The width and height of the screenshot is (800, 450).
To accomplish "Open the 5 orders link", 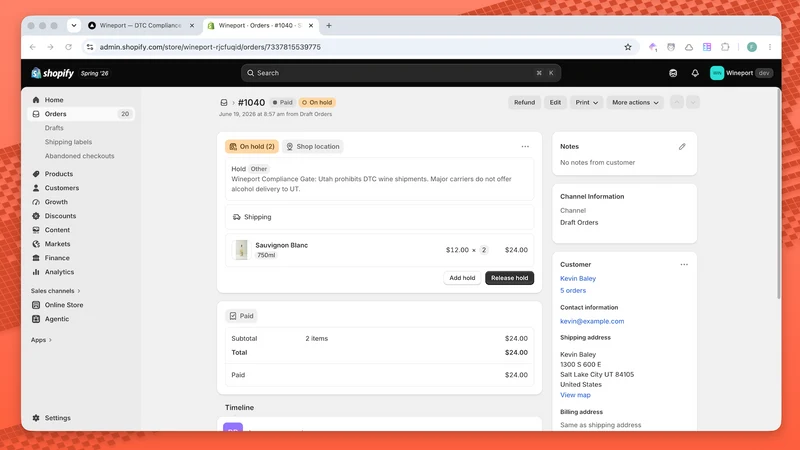I will [573, 291].
